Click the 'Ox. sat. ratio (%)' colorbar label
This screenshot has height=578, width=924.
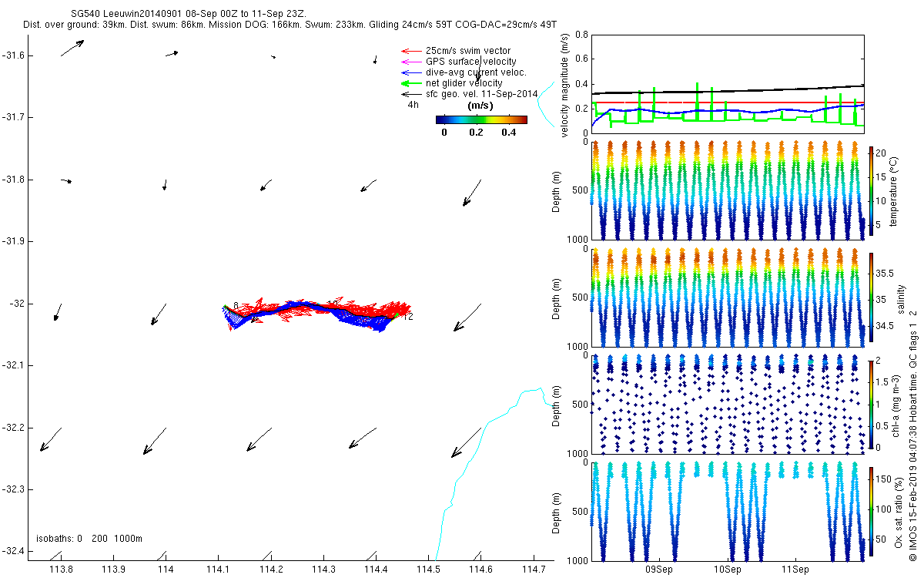pos(899,511)
